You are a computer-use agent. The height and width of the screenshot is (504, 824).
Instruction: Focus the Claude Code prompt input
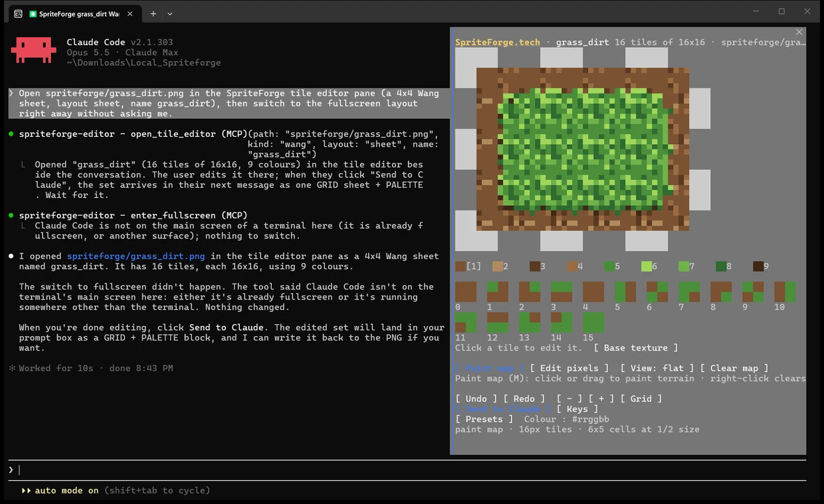[407, 470]
